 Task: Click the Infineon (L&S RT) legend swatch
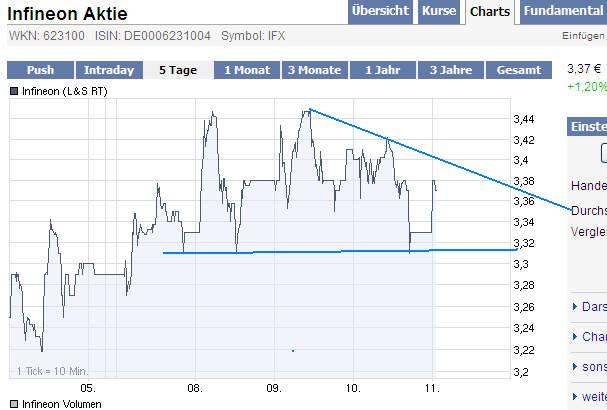tap(13, 92)
